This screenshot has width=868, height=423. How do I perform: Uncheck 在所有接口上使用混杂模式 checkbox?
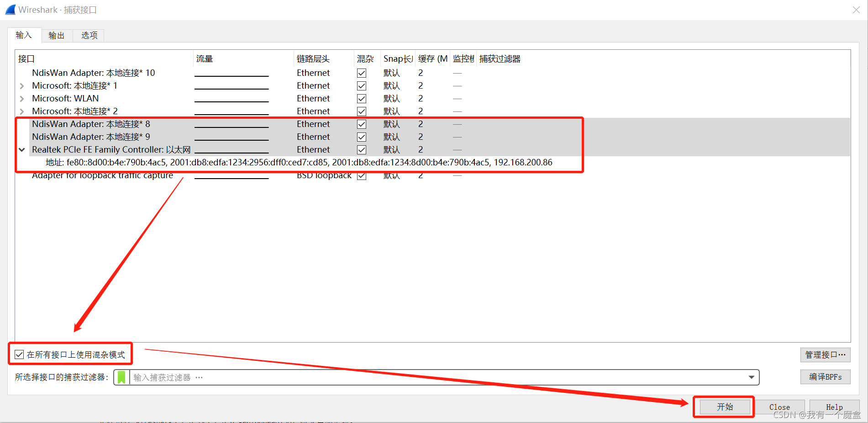tap(19, 354)
